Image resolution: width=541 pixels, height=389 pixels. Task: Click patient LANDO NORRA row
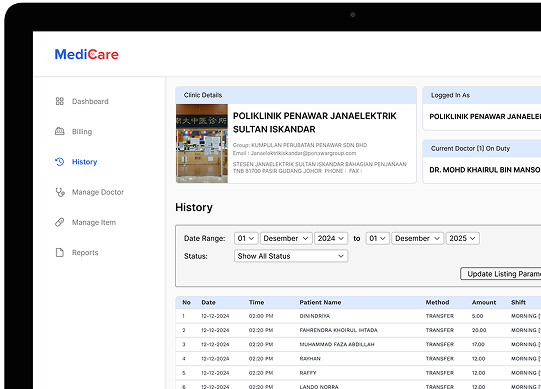pyautogui.click(x=319, y=387)
